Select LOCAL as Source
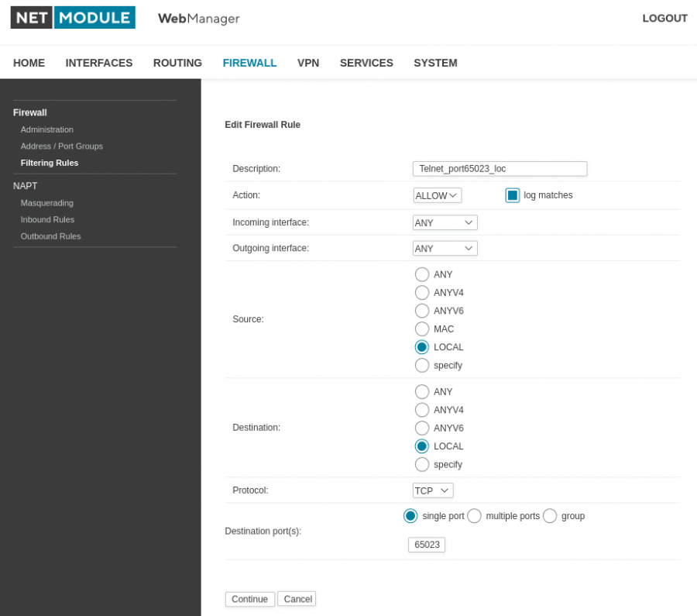 tap(421, 347)
